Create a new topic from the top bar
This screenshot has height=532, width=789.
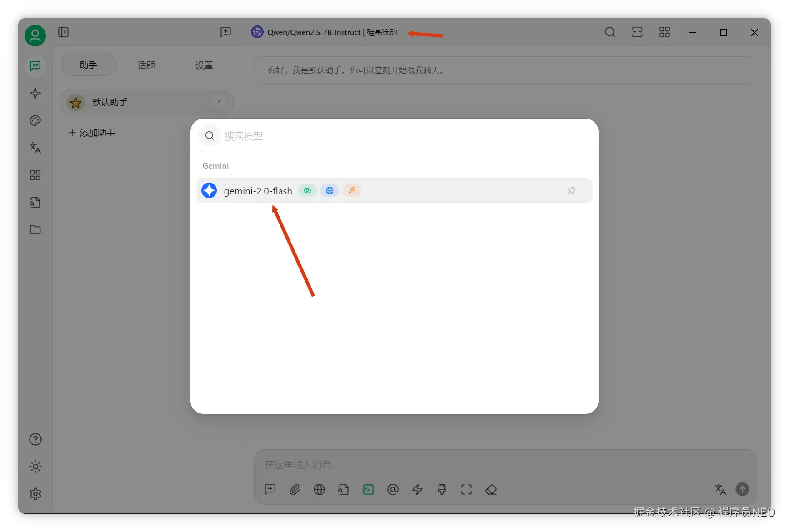[225, 32]
